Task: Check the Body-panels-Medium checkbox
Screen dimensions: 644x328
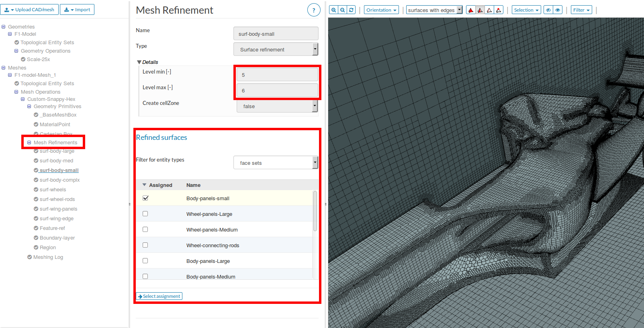Action: pyautogui.click(x=145, y=277)
